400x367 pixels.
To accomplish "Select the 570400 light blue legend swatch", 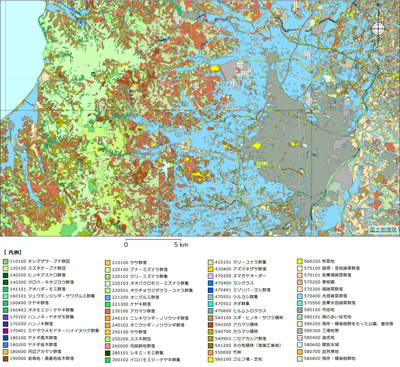I will coord(300,296).
